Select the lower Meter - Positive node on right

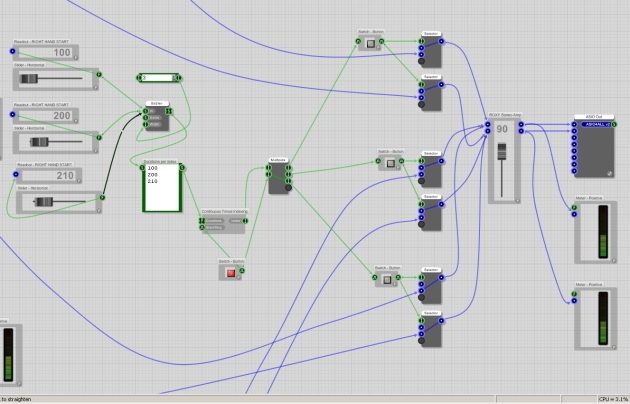coord(588,318)
